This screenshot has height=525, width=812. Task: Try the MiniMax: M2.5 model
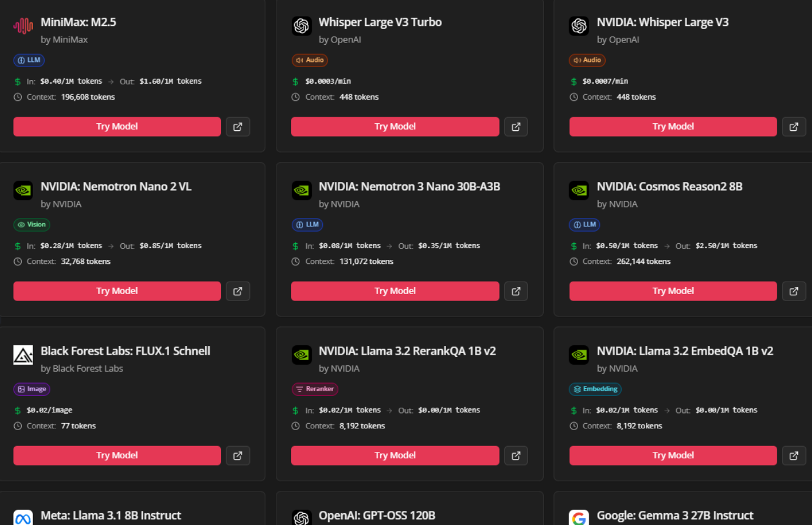click(x=117, y=127)
